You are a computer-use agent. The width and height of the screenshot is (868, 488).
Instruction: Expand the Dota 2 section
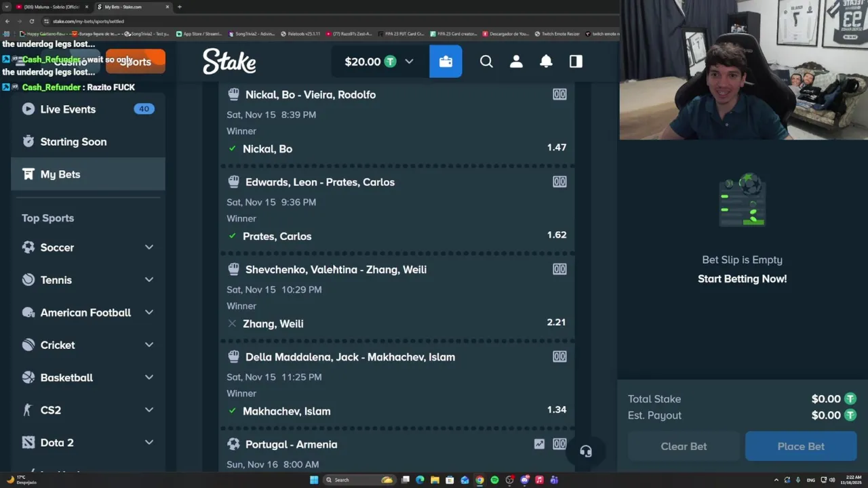pyautogui.click(x=149, y=443)
